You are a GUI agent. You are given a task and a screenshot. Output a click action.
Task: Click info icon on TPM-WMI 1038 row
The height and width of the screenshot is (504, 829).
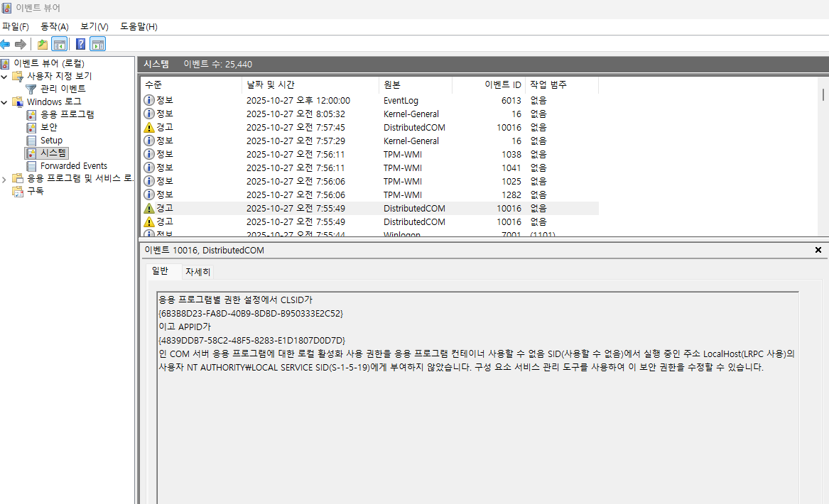(x=149, y=154)
